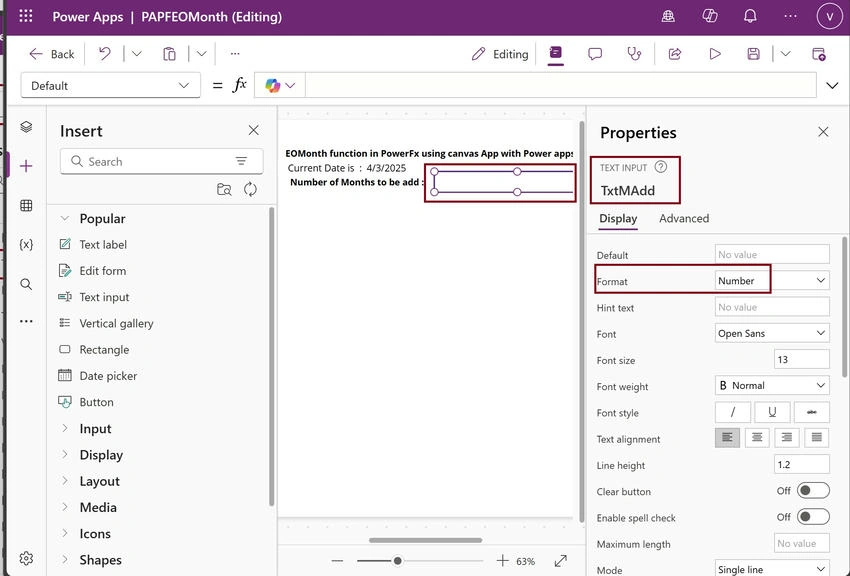Viewport: 850px width, 576px height.
Task: Turn on Enable spell check toggle
Action: [x=813, y=517]
